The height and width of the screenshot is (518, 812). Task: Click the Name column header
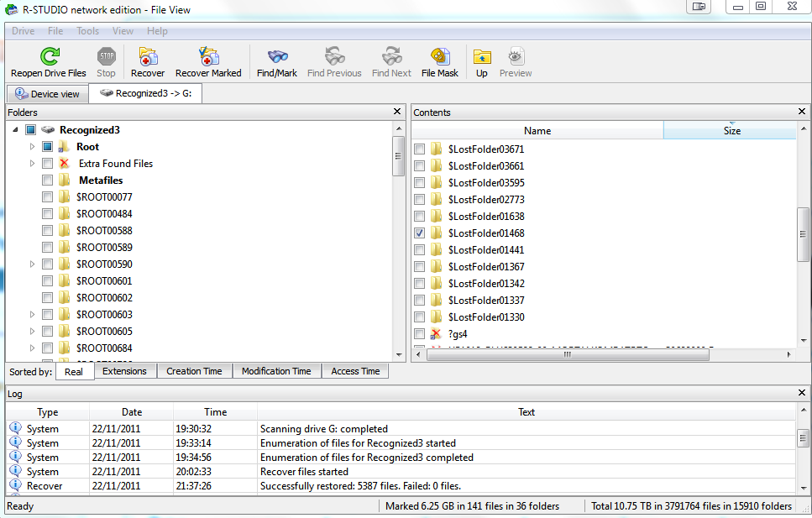point(537,130)
